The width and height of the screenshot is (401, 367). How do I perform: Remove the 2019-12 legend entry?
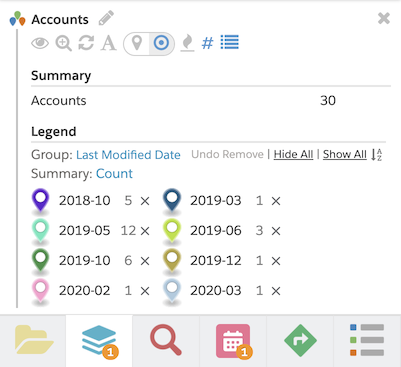(x=276, y=261)
